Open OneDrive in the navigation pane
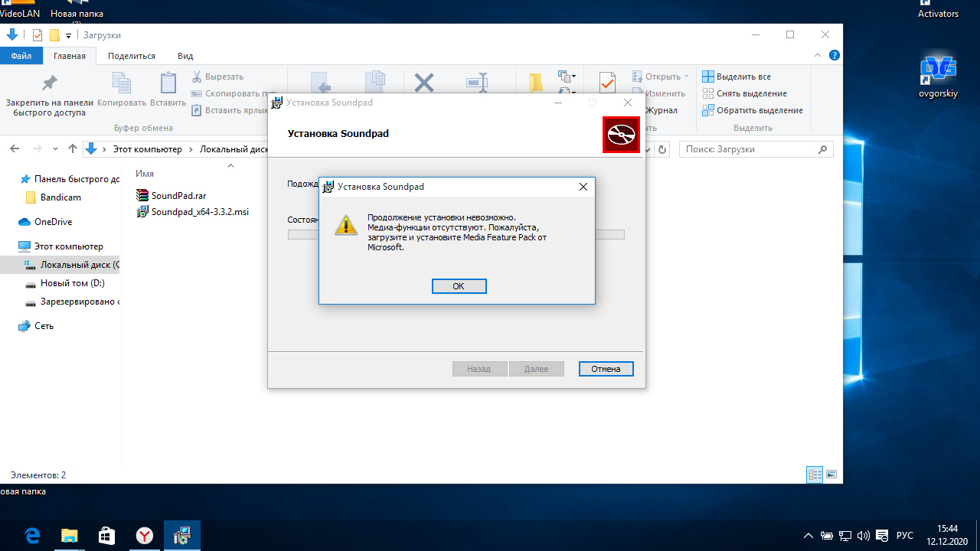Viewport: 980px width, 551px height. [x=45, y=222]
